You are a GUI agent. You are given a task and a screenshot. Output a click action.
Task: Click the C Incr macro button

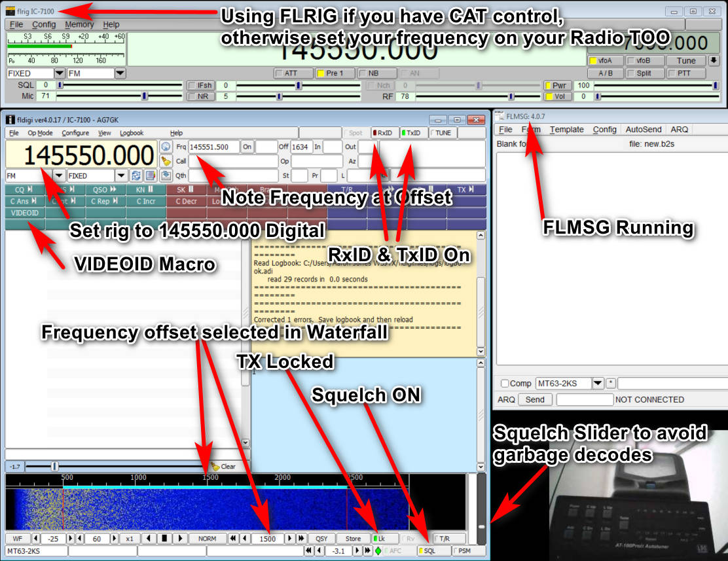[x=145, y=201]
